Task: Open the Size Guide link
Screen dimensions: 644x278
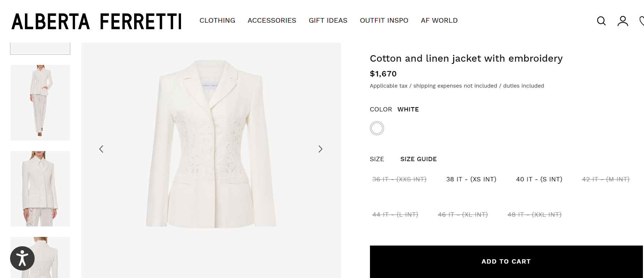Action: click(418, 159)
